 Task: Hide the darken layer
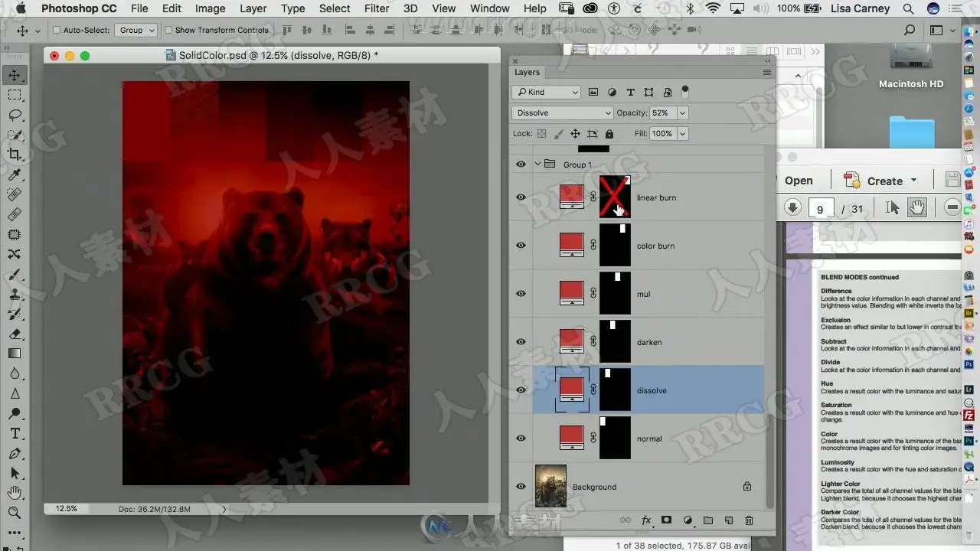(521, 342)
